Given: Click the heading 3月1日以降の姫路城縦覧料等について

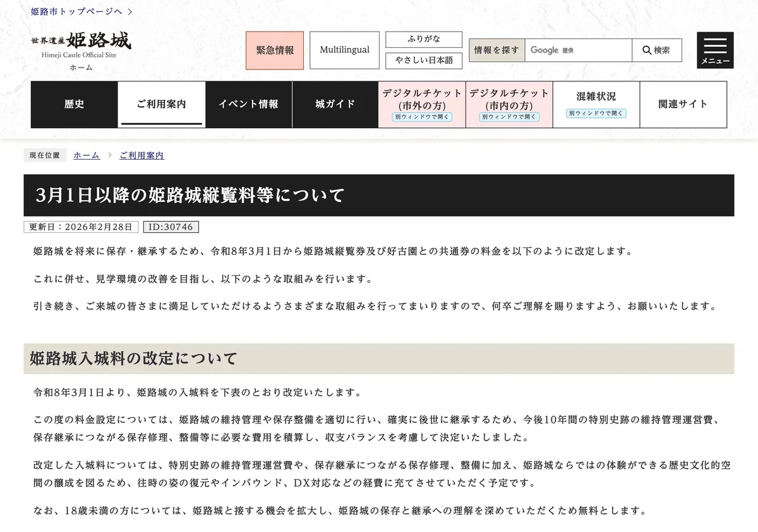Looking at the screenshot, I should coord(379,196).
